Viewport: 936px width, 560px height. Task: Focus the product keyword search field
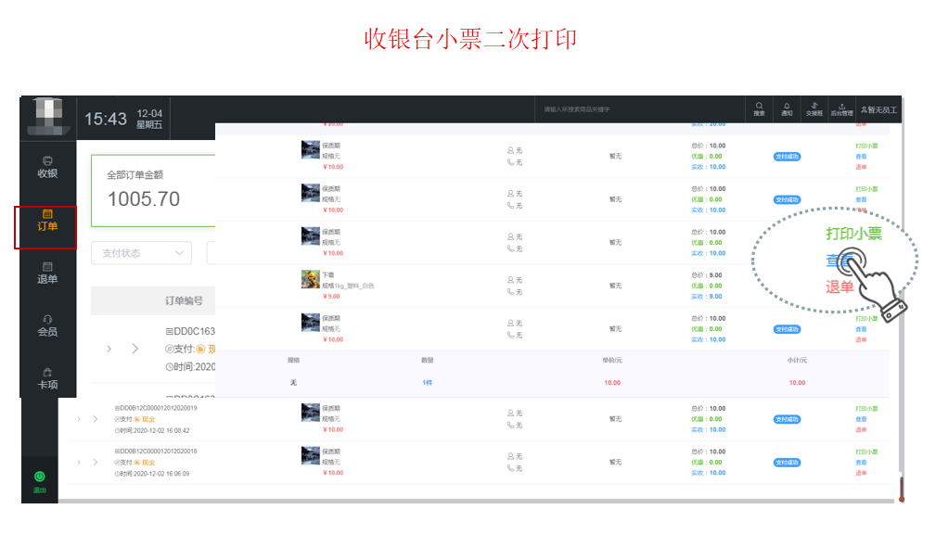point(640,109)
